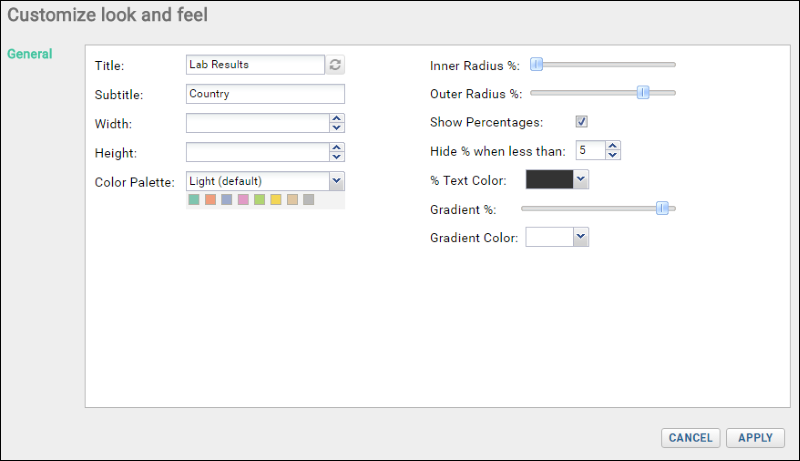
Task: Decrease Hide % threshold with down arrow
Action: pyautogui.click(x=613, y=155)
